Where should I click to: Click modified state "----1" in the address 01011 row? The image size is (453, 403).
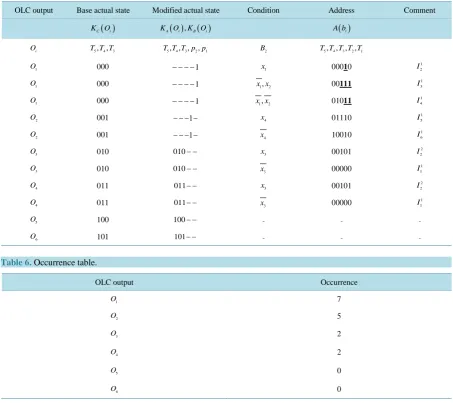pos(185,101)
